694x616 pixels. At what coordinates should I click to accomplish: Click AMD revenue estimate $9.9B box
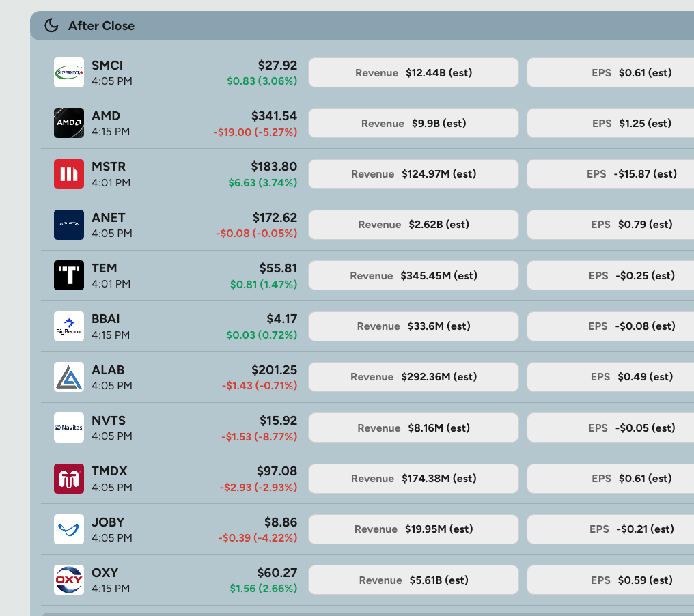click(x=413, y=123)
